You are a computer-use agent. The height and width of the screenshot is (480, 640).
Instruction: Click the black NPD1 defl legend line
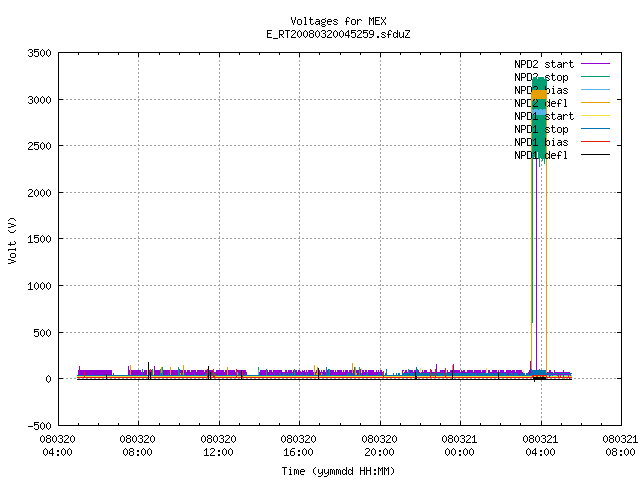(x=595, y=155)
